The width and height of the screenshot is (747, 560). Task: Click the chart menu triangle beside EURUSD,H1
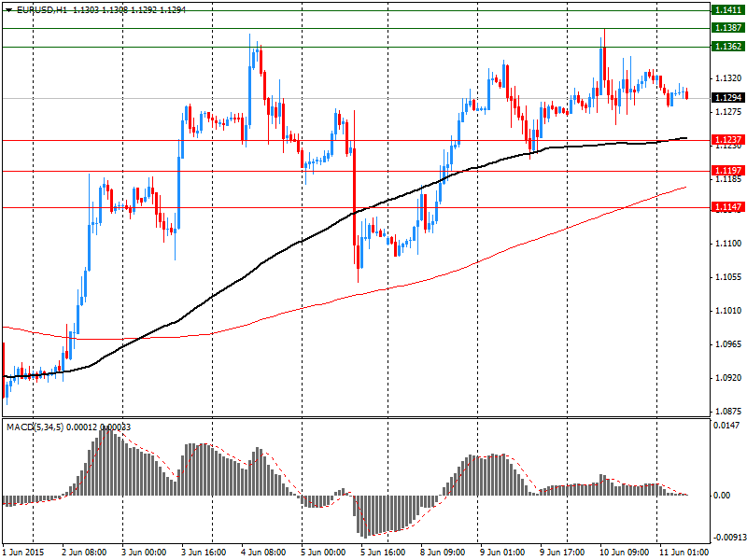pyautogui.click(x=8, y=10)
